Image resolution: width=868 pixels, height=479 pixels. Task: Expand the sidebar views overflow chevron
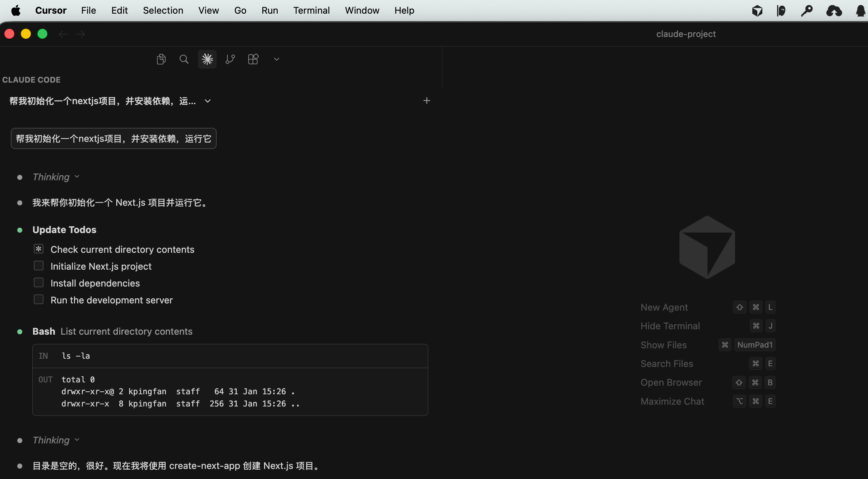(x=276, y=59)
